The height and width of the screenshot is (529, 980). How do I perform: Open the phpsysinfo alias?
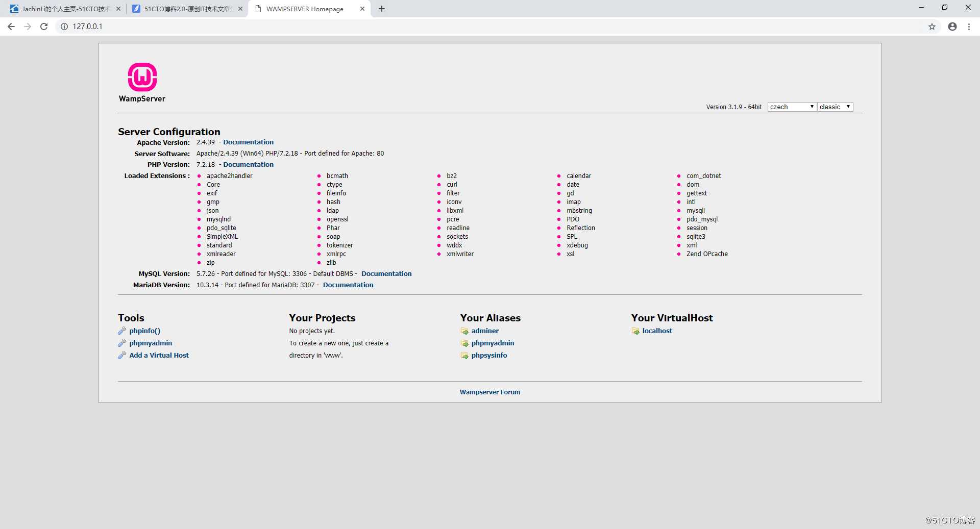(489, 356)
